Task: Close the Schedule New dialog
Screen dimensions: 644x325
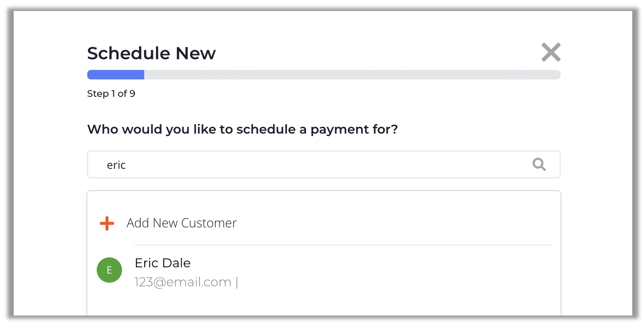Action: 551,52
